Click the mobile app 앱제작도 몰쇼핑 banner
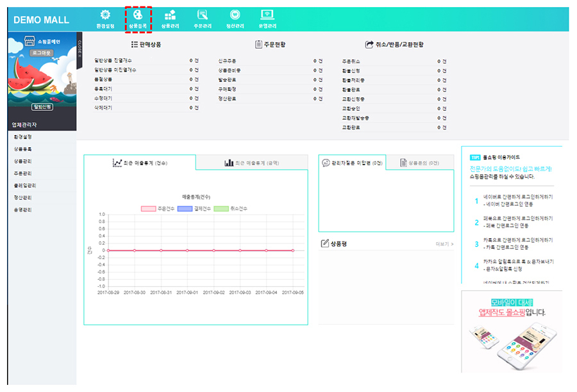 tap(512, 332)
